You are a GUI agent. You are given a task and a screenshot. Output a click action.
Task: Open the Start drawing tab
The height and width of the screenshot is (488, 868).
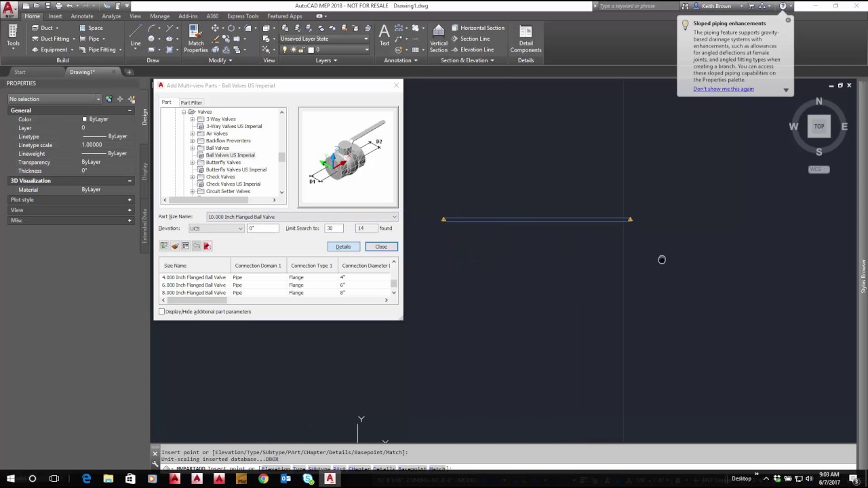(x=20, y=72)
